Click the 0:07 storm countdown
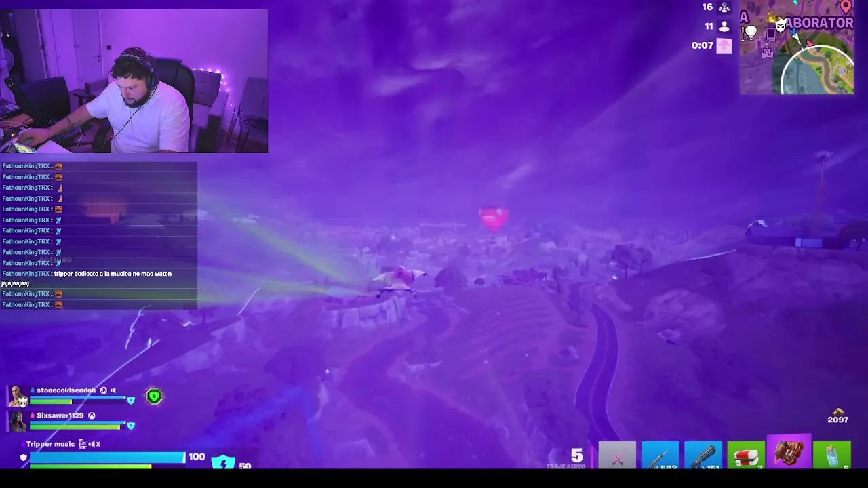This screenshot has height=488, width=868. [x=703, y=45]
